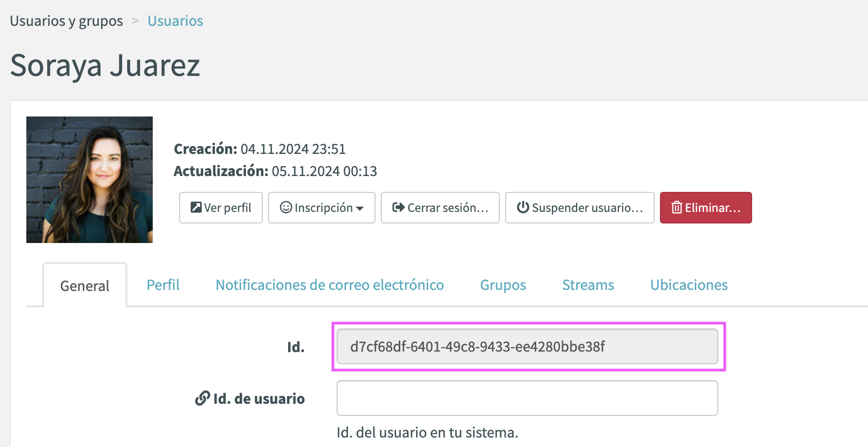This screenshot has width=868, height=447.
Task: Open the Streams tab
Action: coord(588,285)
